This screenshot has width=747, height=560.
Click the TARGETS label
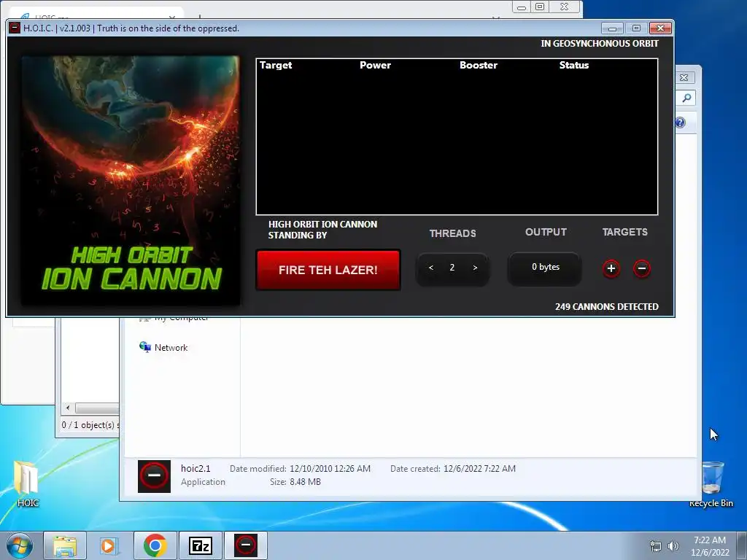click(624, 232)
